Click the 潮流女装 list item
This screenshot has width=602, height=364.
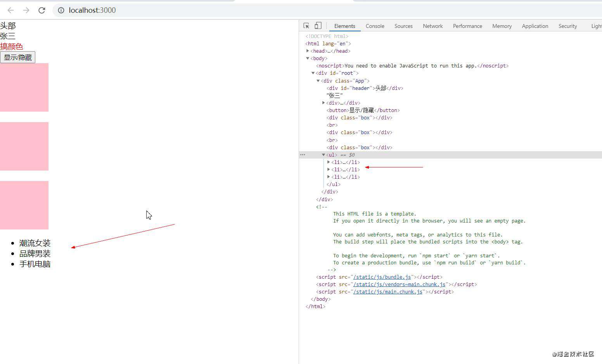pos(35,243)
